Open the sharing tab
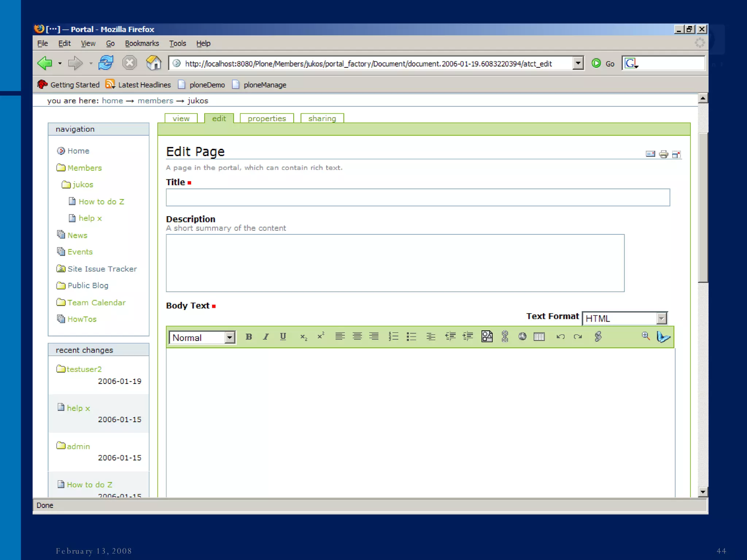The height and width of the screenshot is (560, 747). click(322, 118)
